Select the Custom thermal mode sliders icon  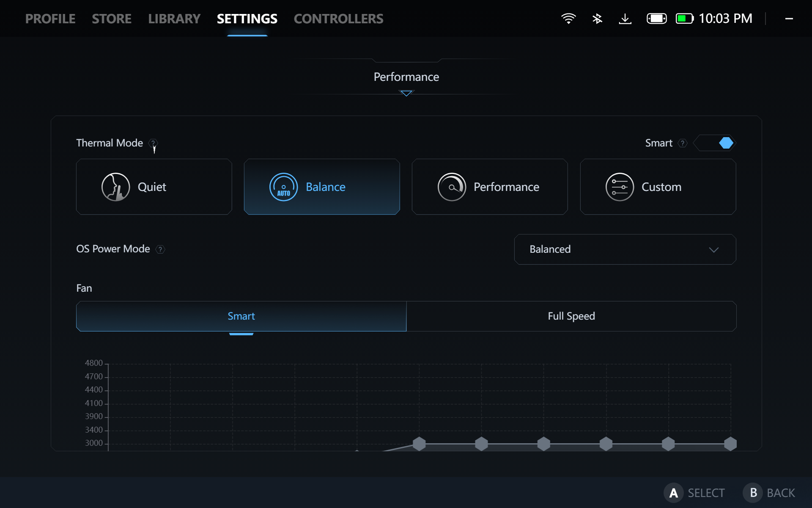coord(620,187)
